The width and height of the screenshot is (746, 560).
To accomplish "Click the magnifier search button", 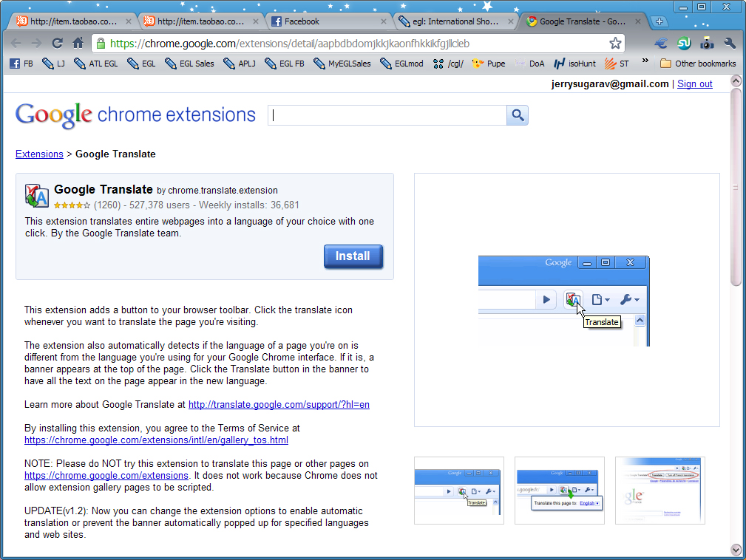I will [518, 115].
